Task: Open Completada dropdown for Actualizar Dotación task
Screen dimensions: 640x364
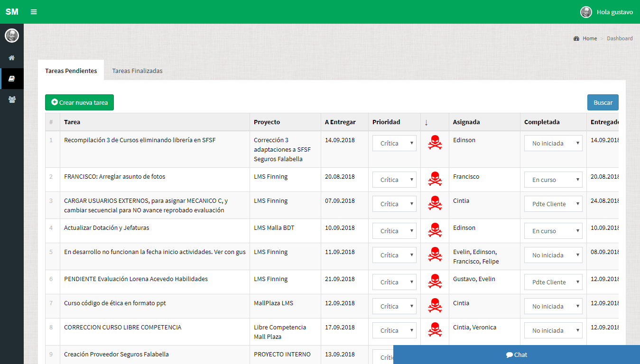Action: (553, 231)
